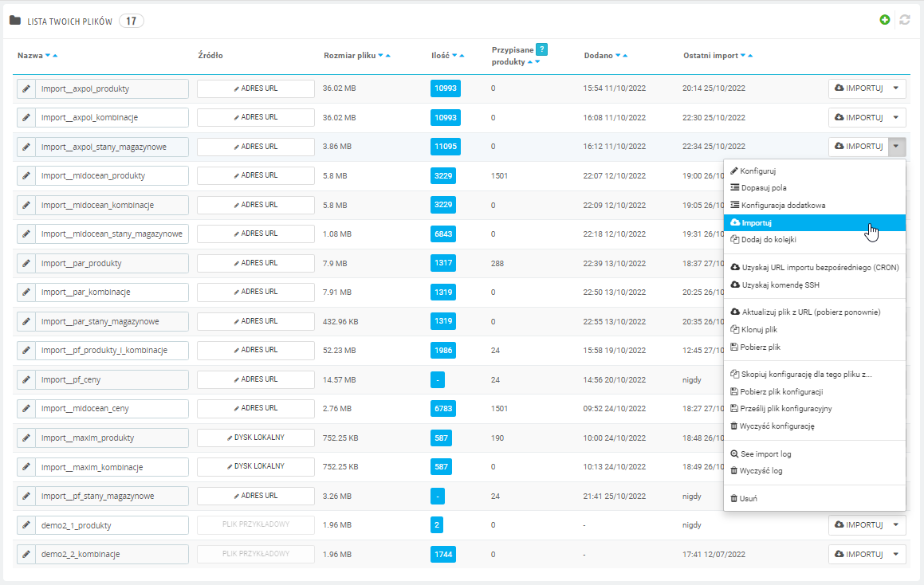The height and width of the screenshot is (585, 924).
Task: Edit demo2_2_kombinacje name with pencil icon
Action: point(26,554)
